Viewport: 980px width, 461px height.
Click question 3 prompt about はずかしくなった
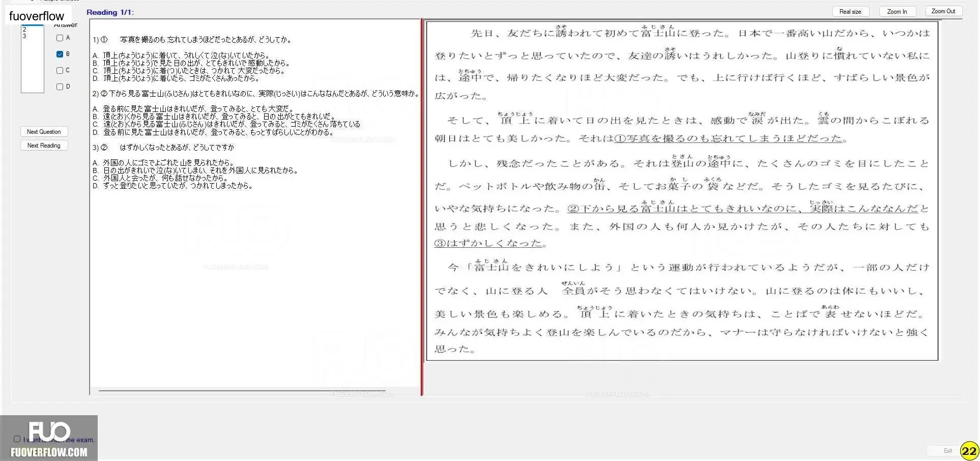click(x=163, y=148)
